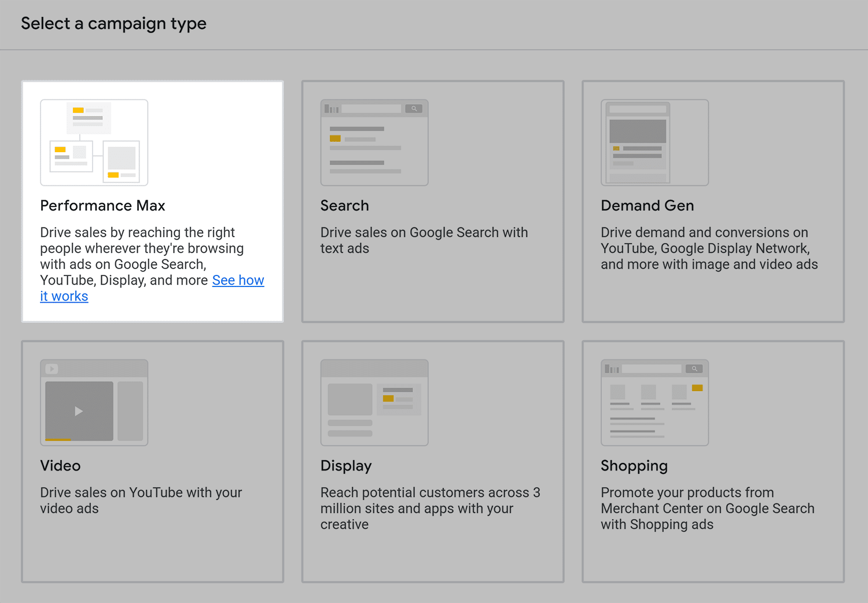Open the 'See how it works' link
Image resolution: width=868 pixels, height=603 pixels.
click(238, 281)
